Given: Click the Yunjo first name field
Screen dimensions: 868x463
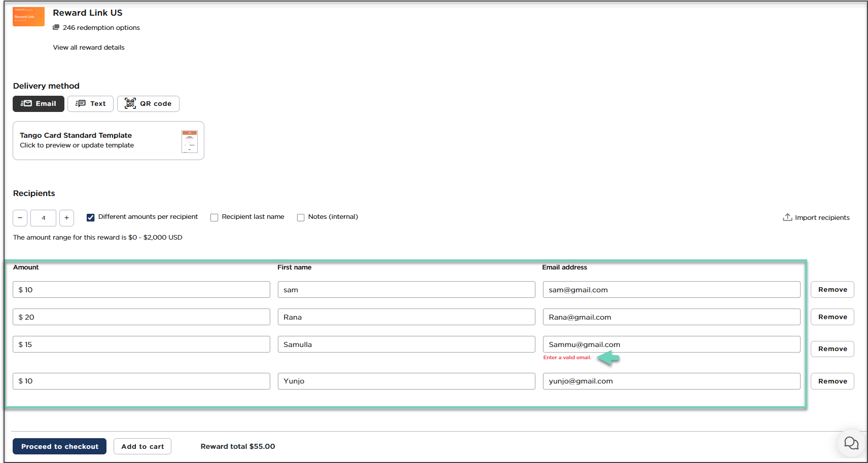Looking at the screenshot, I should (406, 381).
